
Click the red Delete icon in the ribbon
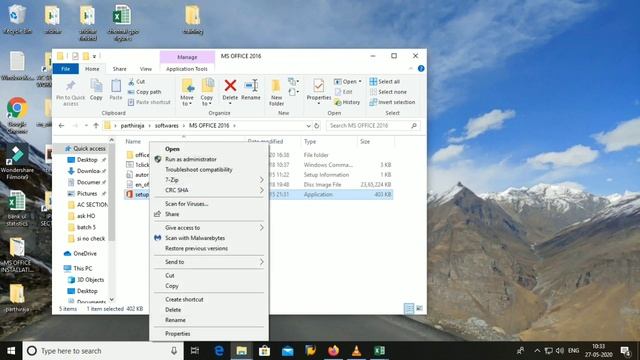pyautogui.click(x=230, y=85)
